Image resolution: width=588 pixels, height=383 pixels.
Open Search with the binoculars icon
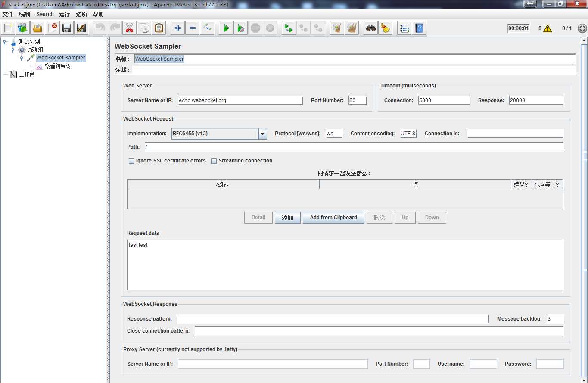point(371,28)
